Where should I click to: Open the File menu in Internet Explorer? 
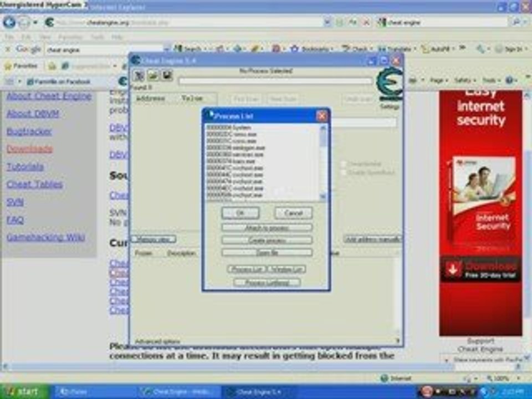point(9,37)
